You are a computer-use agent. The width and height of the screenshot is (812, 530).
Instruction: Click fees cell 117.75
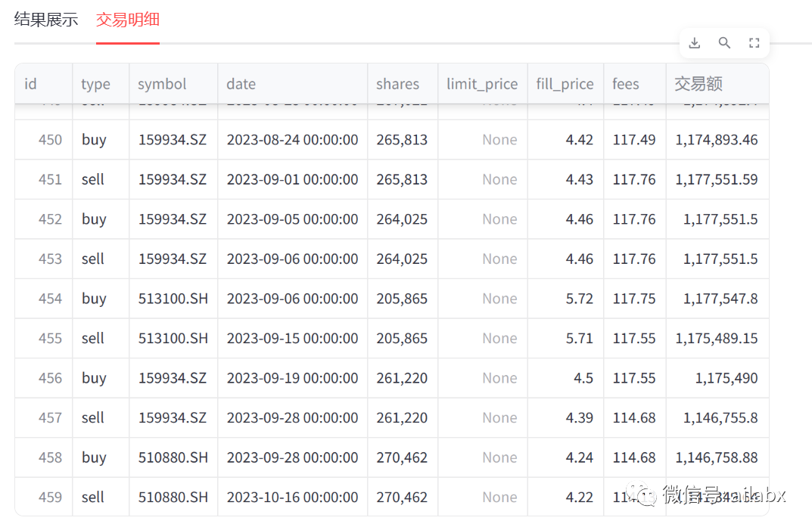pos(635,299)
